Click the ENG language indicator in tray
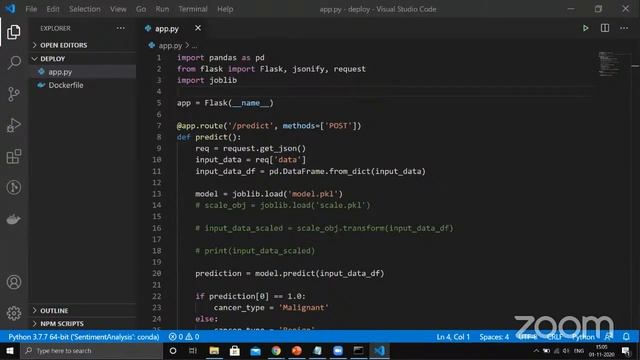 [x=579, y=351]
